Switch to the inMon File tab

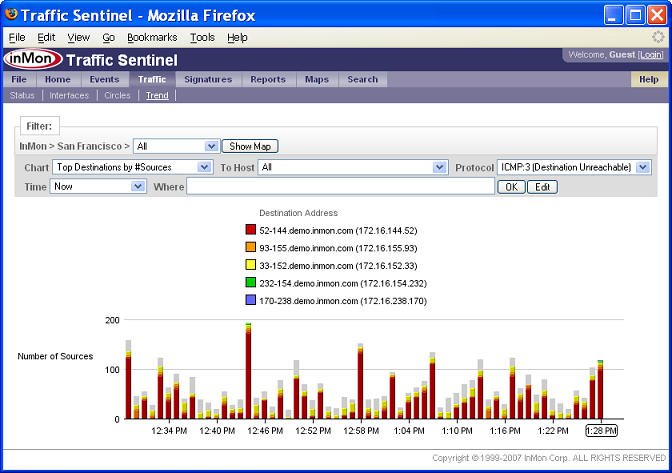click(x=19, y=79)
